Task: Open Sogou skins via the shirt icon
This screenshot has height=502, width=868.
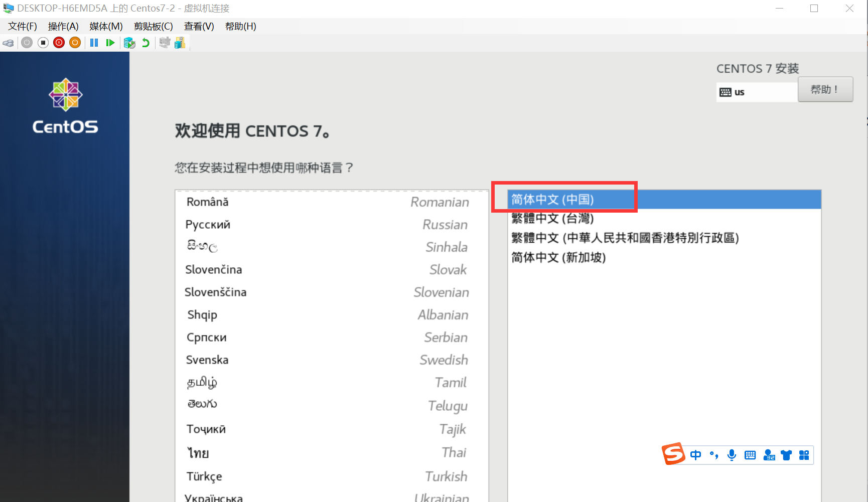Action: pyautogui.click(x=786, y=455)
